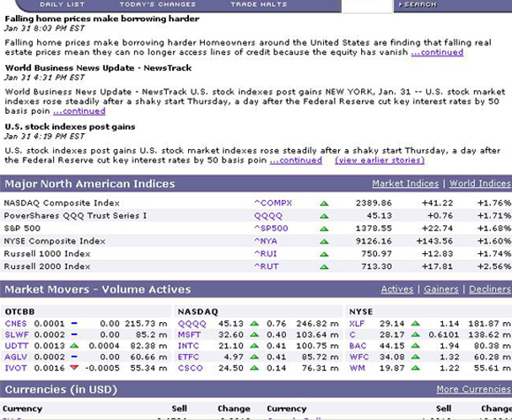Click green up arrow icon for INTC
This screenshot has height=420, width=512.
[254, 346]
